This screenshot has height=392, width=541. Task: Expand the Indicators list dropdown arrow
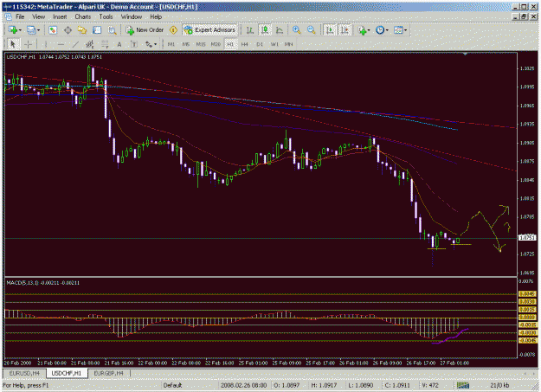369,30
